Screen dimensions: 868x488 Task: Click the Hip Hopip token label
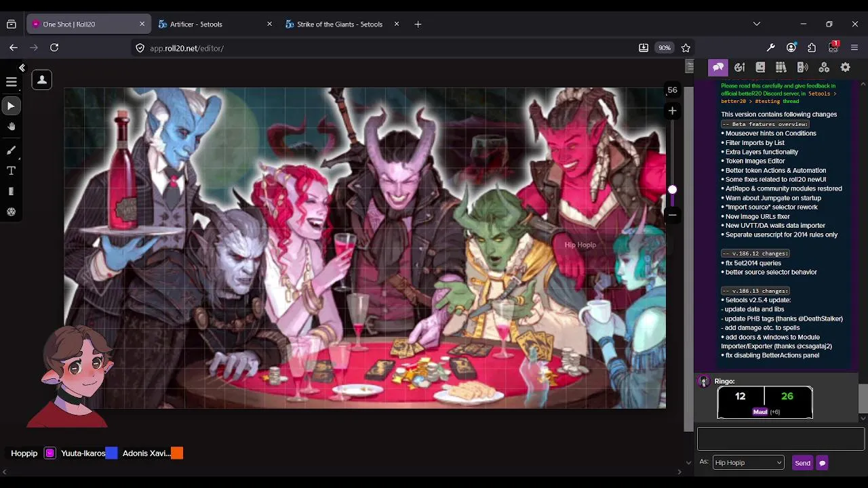pyautogui.click(x=580, y=245)
